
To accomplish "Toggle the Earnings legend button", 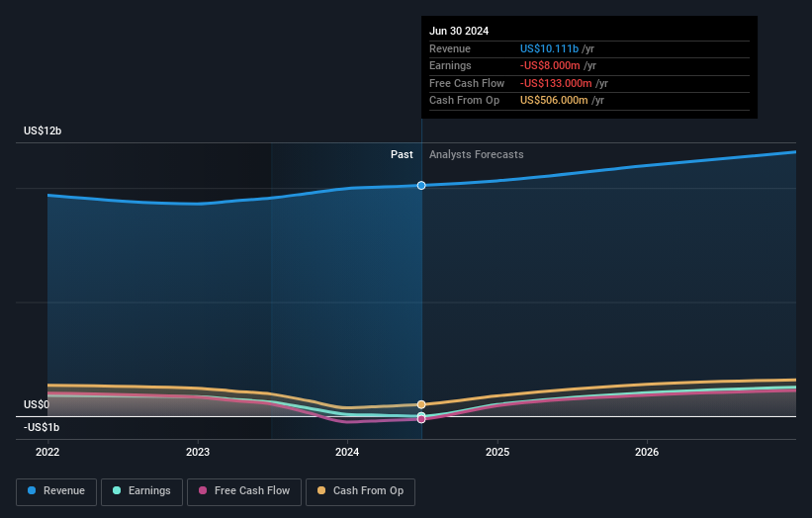I will pos(141,491).
